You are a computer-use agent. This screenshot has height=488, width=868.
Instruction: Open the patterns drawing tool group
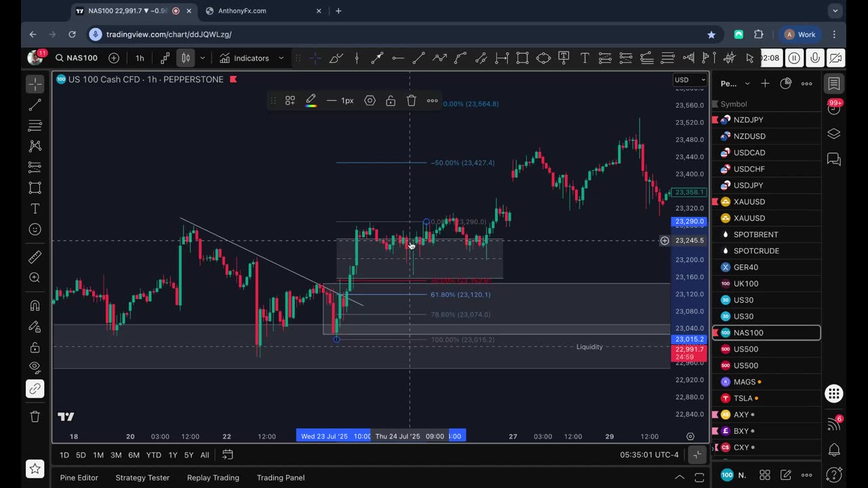35,146
